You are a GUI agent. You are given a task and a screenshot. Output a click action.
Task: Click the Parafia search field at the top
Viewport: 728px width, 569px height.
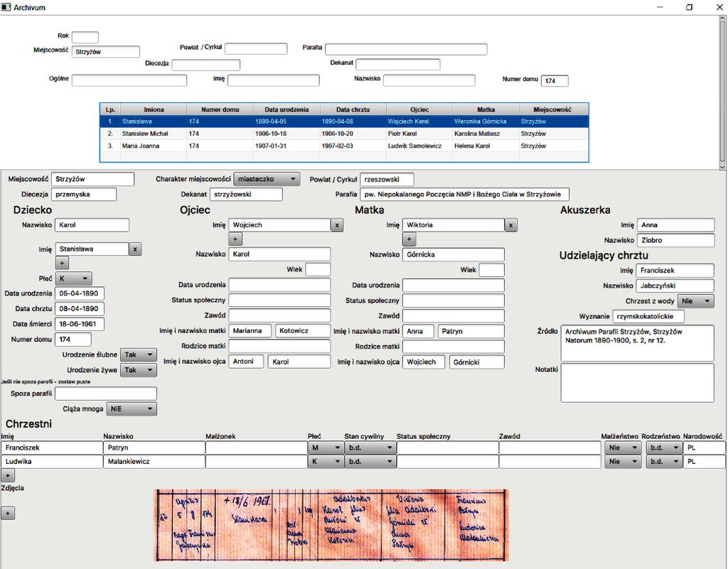[x=406, y=49]
